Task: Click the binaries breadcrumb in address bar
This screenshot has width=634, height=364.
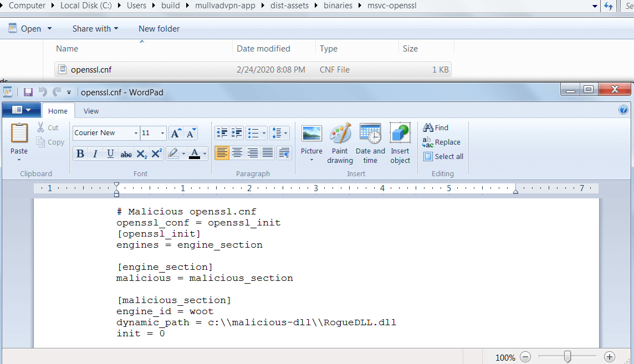Action: [x=338, y=6]
